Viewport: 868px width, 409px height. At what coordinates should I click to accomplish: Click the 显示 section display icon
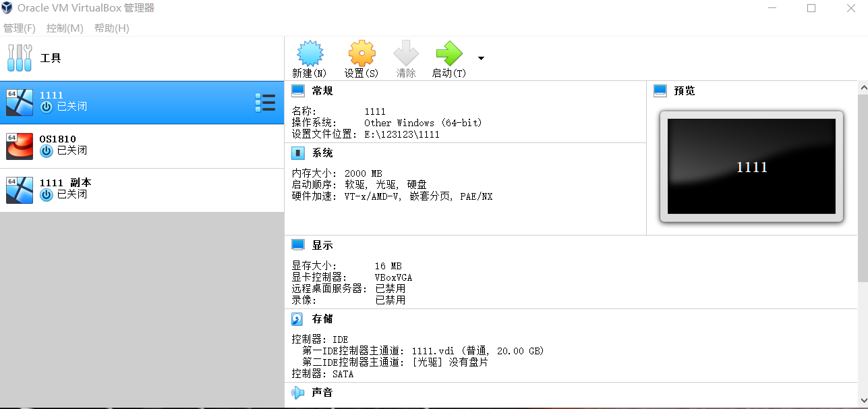[297, 244]
